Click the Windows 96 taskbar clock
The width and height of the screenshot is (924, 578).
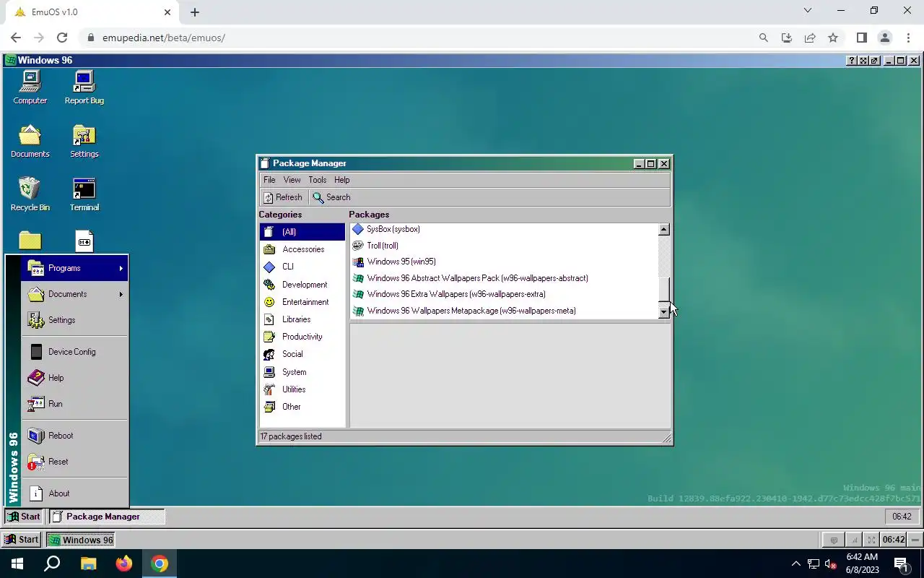coord(902,517)
